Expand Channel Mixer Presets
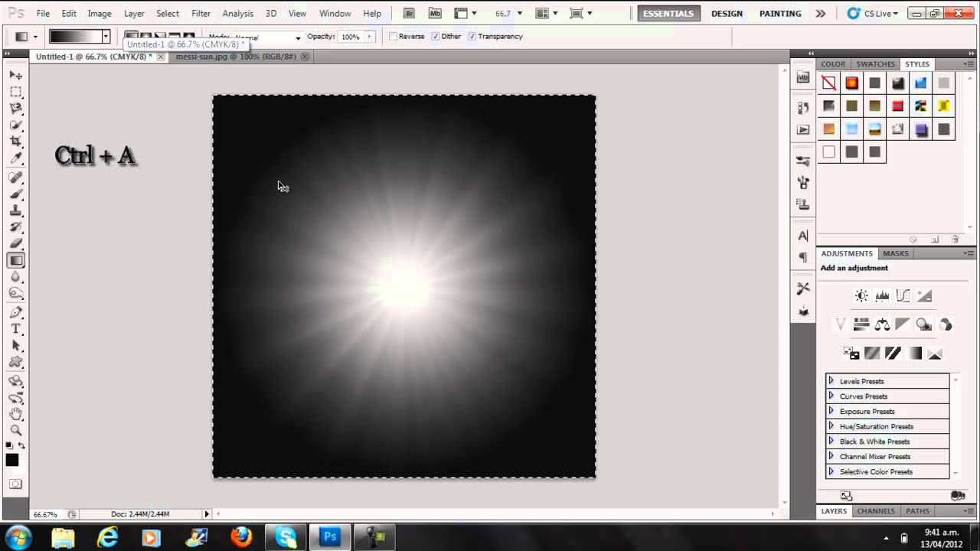This screenshot has width=980, height=551. point(831,456)
